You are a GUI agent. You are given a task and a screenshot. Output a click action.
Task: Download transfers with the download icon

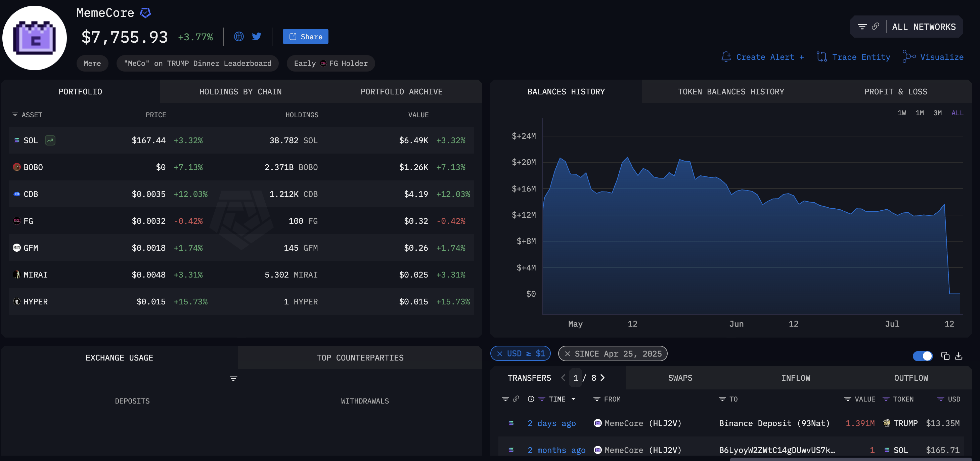pyautogui.click(x=959, y=356)
